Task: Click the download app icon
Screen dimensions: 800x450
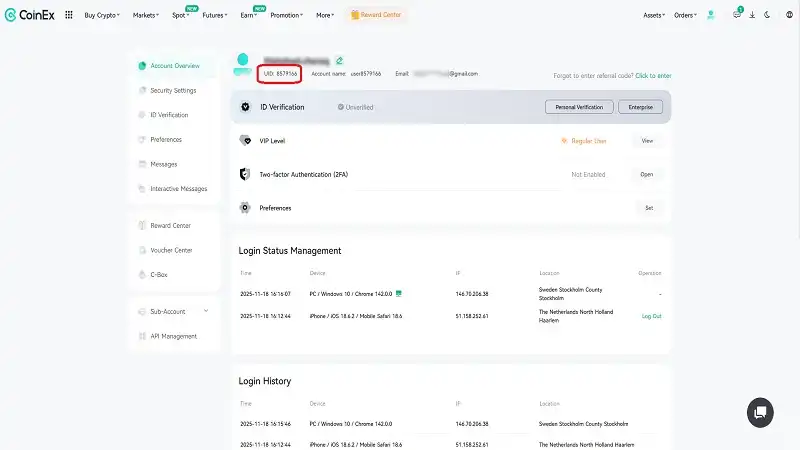Action: click(752, 15)
